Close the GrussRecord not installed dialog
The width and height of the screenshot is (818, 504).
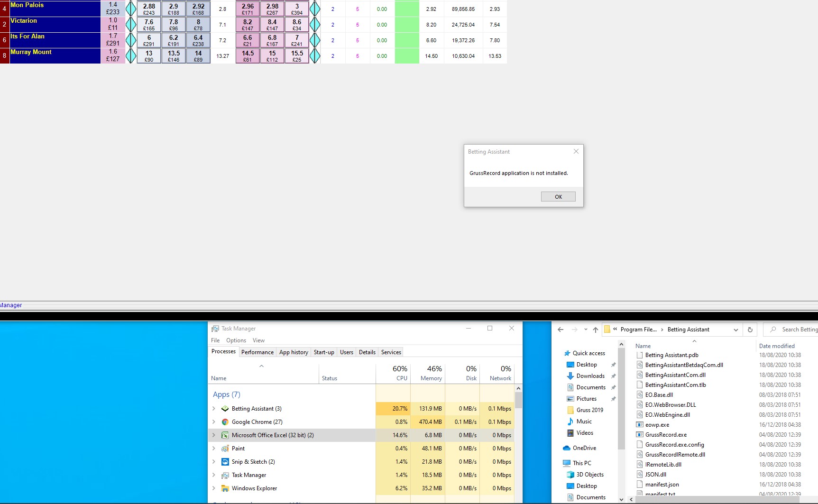pyautogui.click(x=576, y=151)
